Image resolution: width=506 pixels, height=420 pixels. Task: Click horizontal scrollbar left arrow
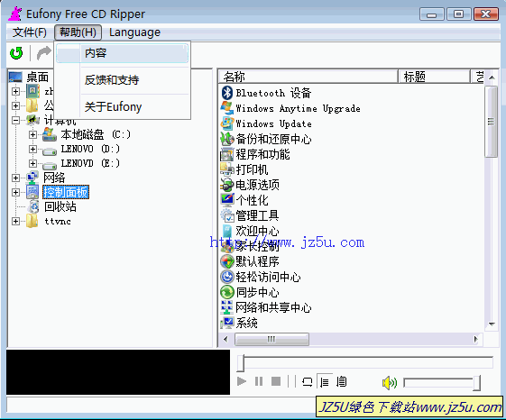pyautogui.click(x=225, y=339)
